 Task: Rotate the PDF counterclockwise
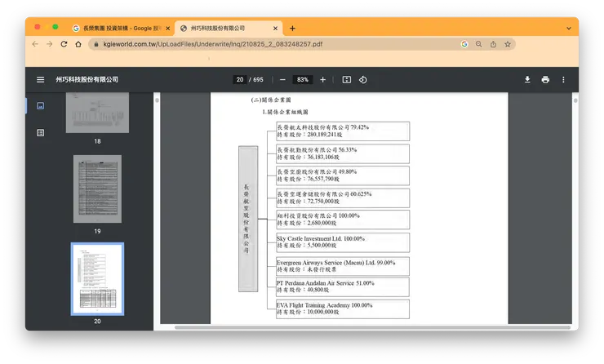pyautogui.click(x=363, y=80)
